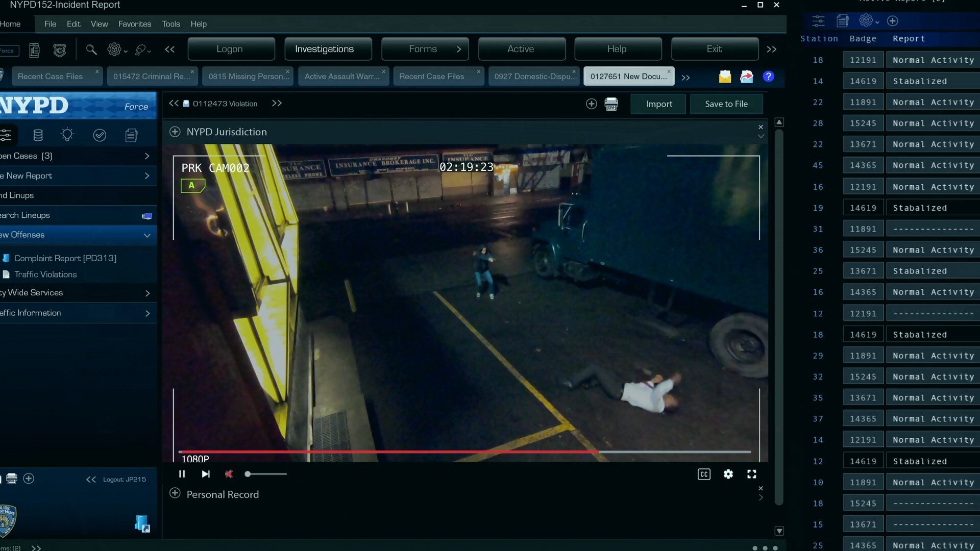Toggle closed captions on the video
The height and width of the screenshot is (551, 980).
(704, 474)
